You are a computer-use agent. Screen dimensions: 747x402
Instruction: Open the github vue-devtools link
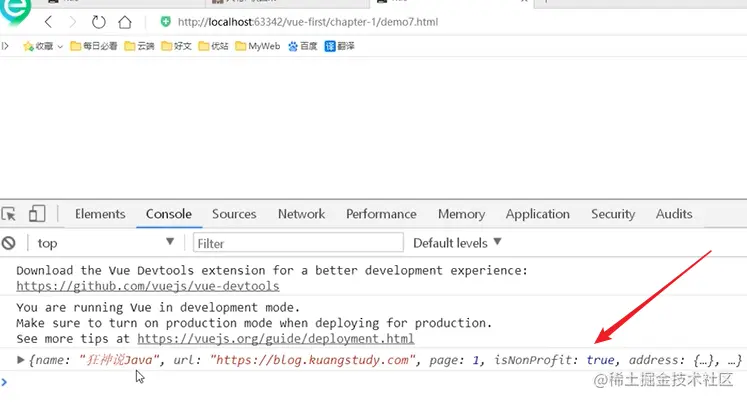(148, 286)
